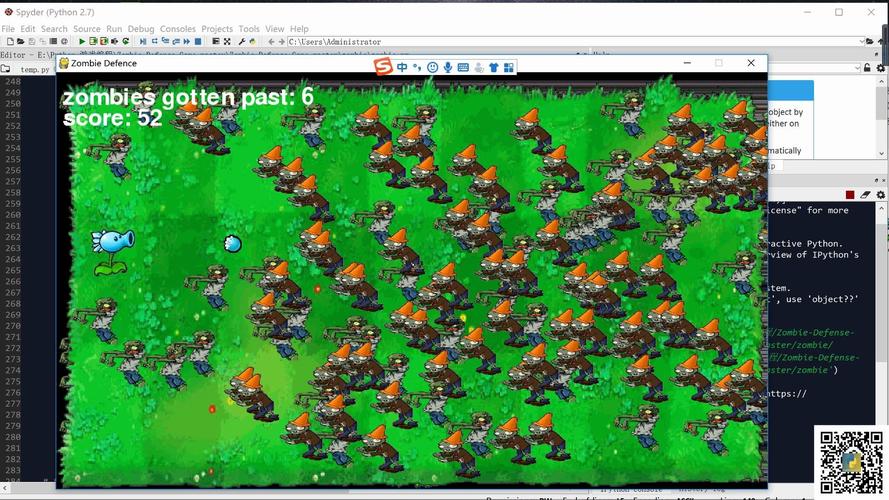The height and width of the screenshot is (500, 889).
Task: Open the Tools menu
Action: (249, 28)
